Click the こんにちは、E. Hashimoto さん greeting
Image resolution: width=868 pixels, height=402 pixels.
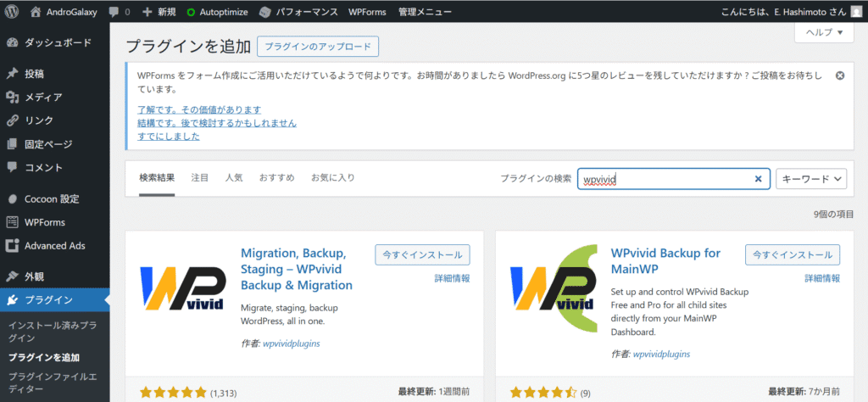(x=784, y=12)
